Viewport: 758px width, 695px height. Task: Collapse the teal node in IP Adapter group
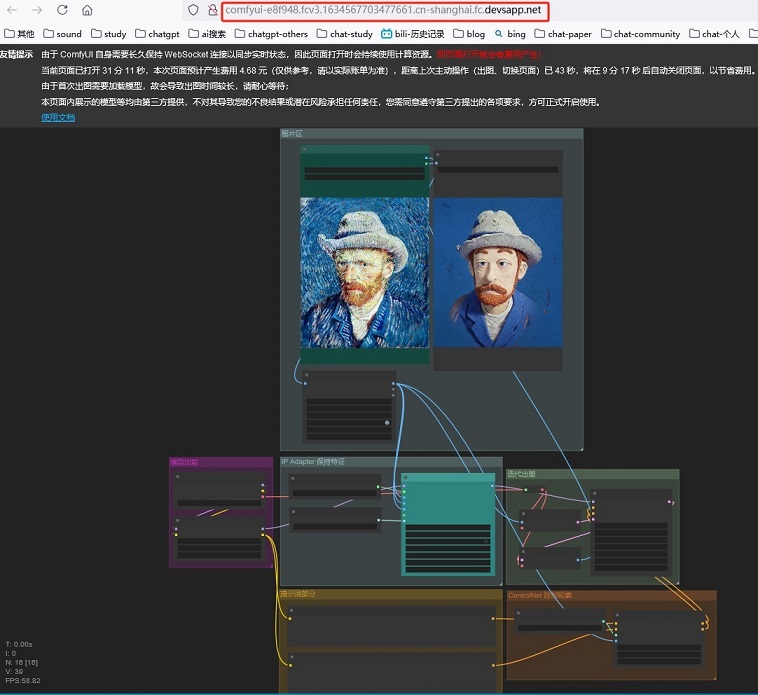406,478
